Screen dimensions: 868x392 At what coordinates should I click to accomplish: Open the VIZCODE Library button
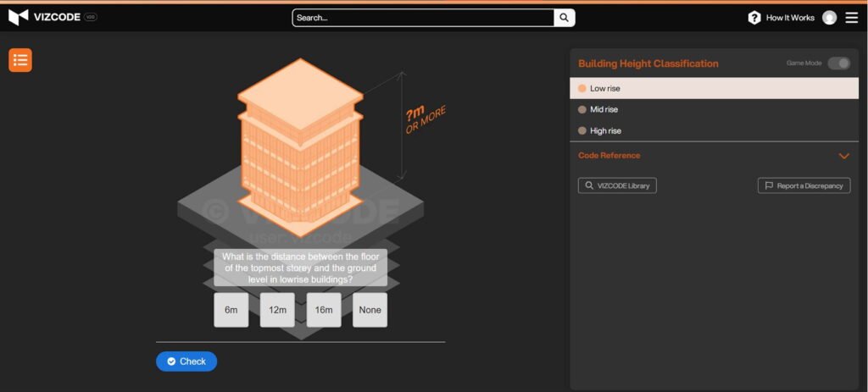point(617,185)
